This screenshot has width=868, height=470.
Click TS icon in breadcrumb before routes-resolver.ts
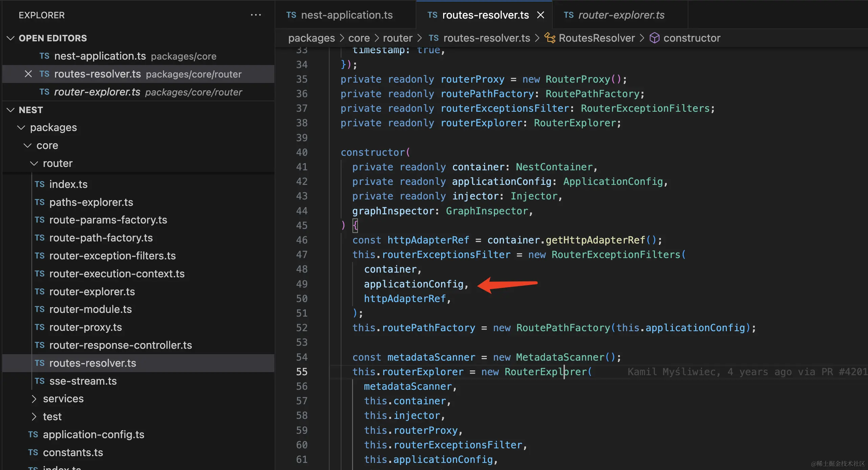[434, 38]
